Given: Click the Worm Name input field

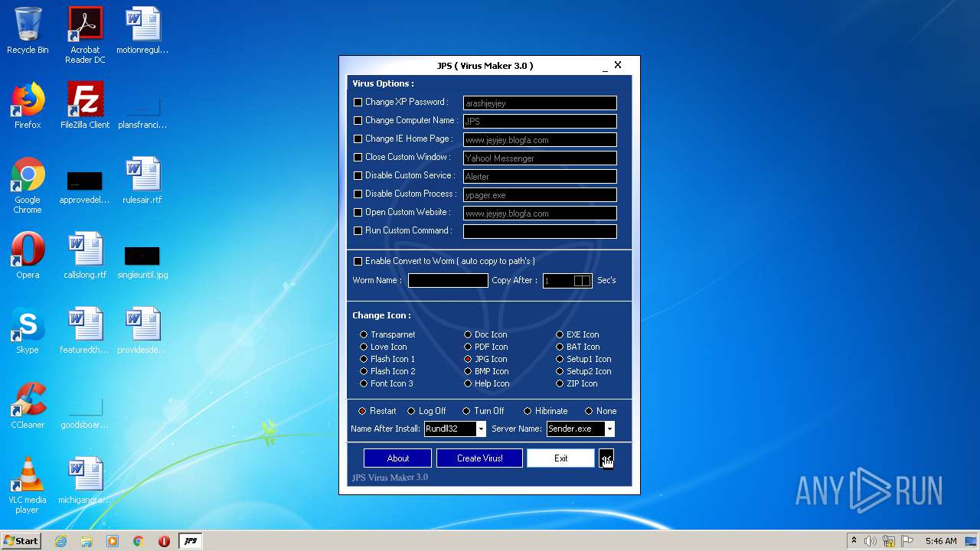Looking at the screenshot, I should 448,281.
